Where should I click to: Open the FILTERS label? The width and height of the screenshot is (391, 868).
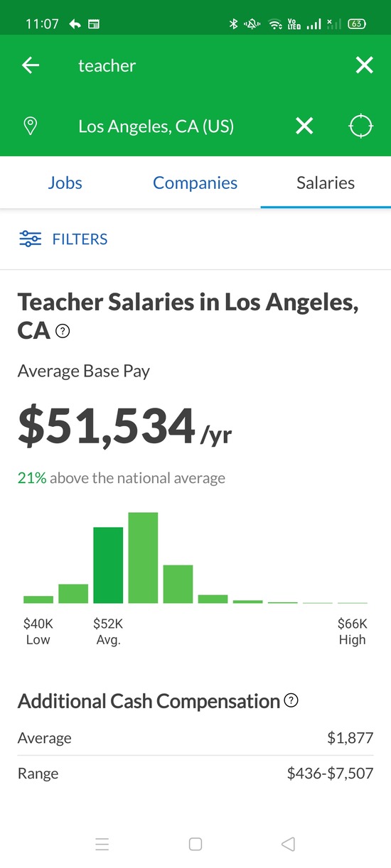click(x=80, y=239)
